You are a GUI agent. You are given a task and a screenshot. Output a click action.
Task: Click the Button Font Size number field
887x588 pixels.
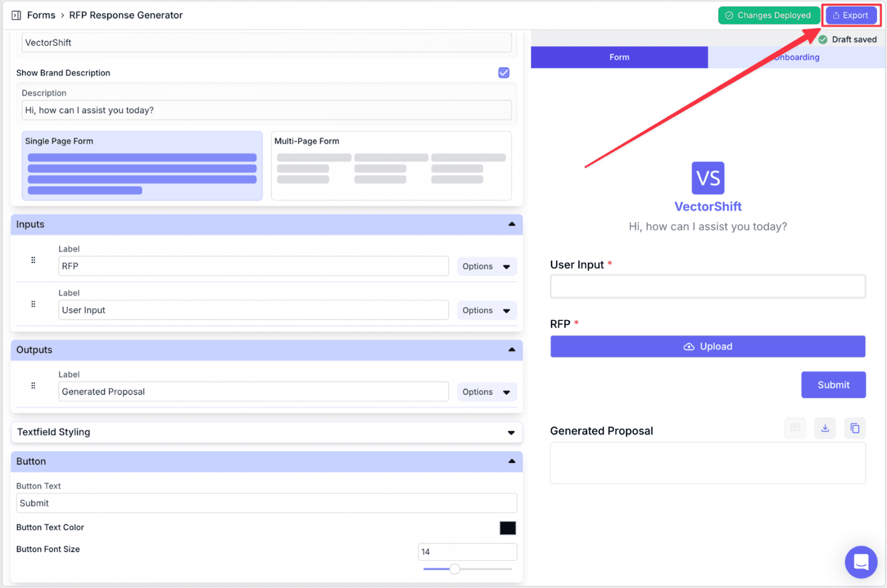coord(467,552)
